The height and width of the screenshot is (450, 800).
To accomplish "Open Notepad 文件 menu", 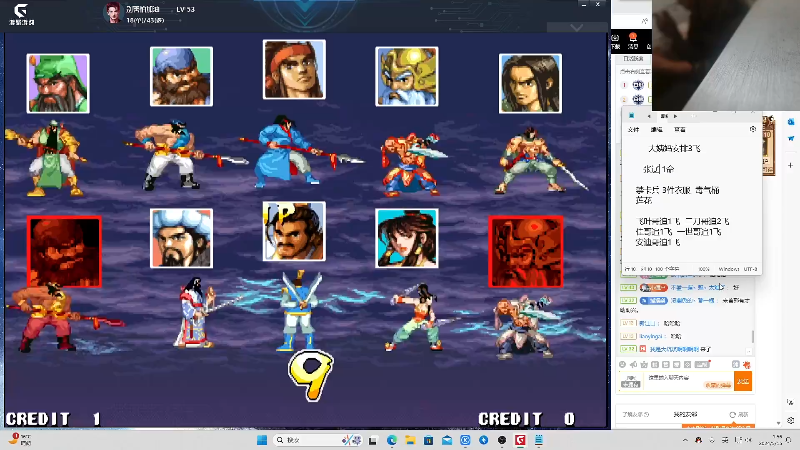I will 634,130.
